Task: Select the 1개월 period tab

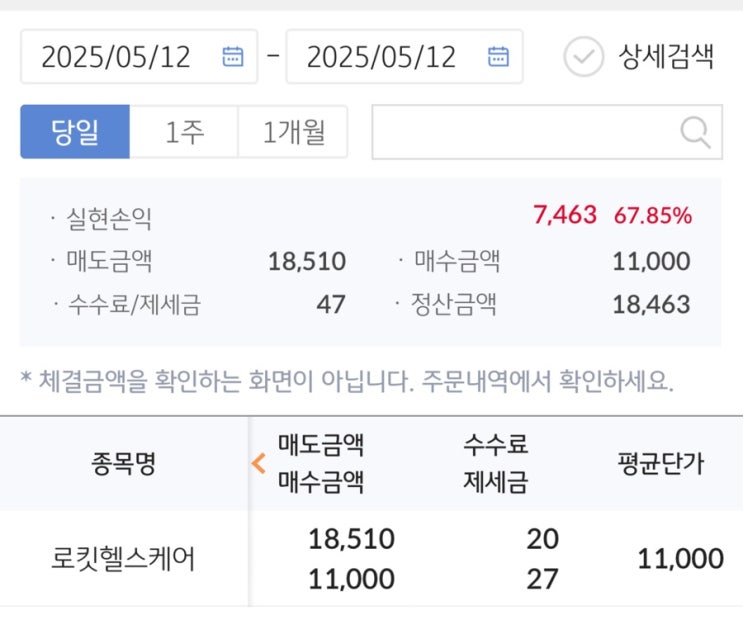Action: coord(293,132)
